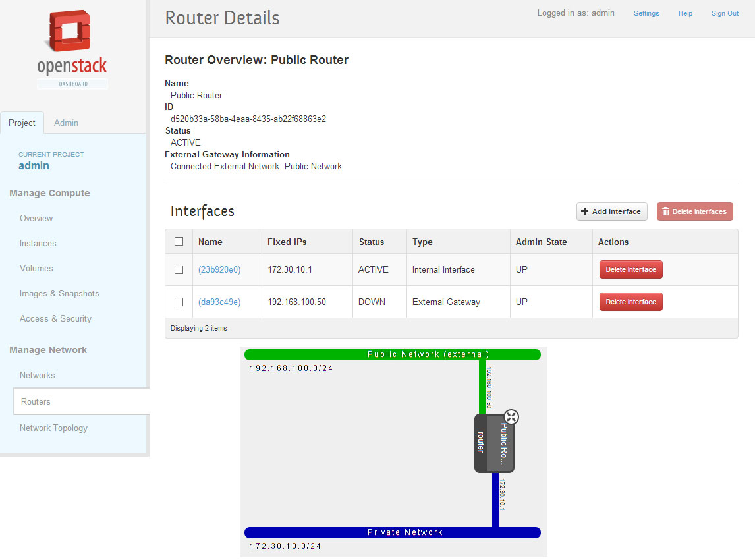Image resolution: width=755 pixels, height=560 pixels.
Task: Check the box for interface 23b920e0
Action: pos(179,269)
